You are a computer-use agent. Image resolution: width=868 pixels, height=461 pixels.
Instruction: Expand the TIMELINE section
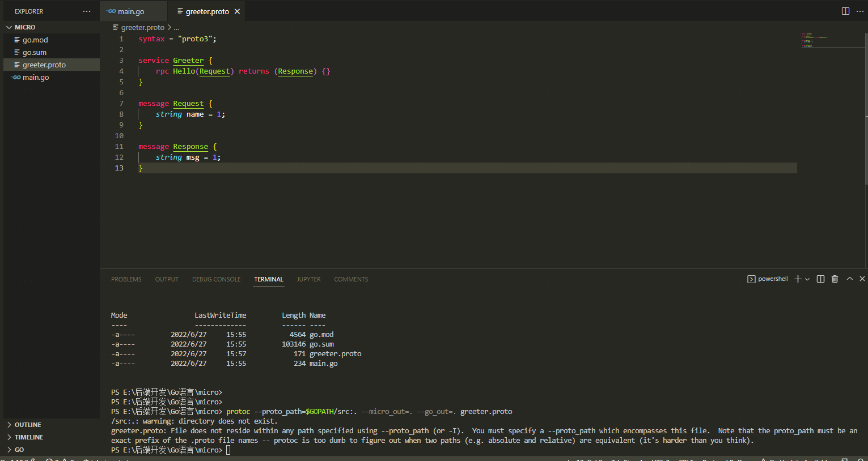point(27,437)
